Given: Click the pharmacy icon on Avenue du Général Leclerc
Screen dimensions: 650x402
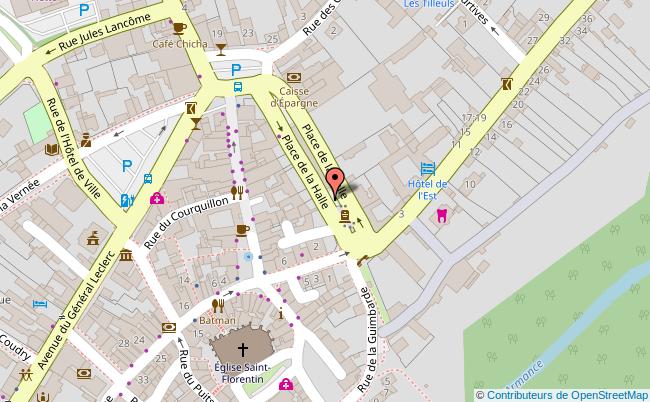Looking at the screenshot, I should pos(157,199).
